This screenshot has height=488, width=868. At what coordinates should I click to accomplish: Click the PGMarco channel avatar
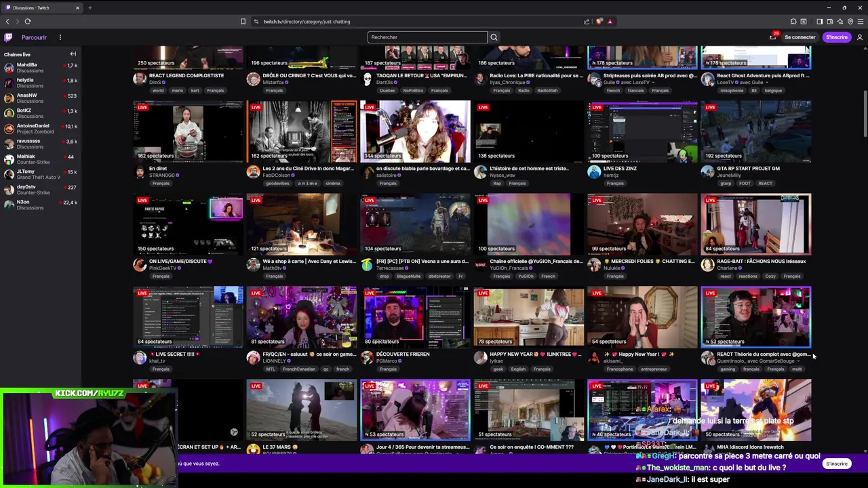(x=367, y=358)
